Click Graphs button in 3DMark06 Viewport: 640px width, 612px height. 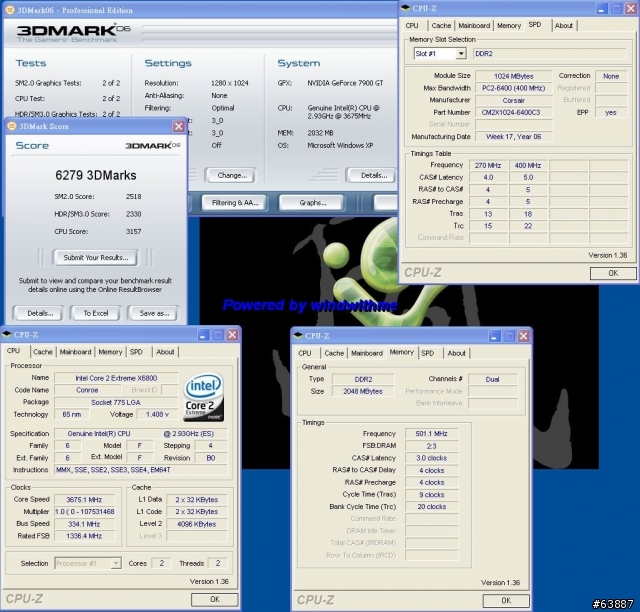pos(313,203)
